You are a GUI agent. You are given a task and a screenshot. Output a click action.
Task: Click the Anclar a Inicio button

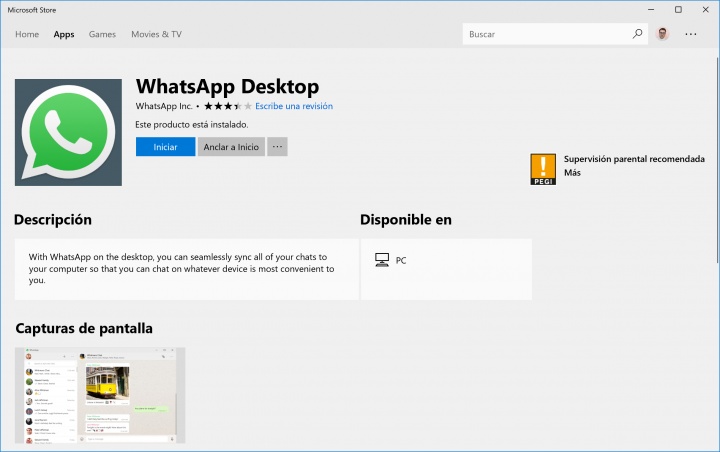coord(231,147)
